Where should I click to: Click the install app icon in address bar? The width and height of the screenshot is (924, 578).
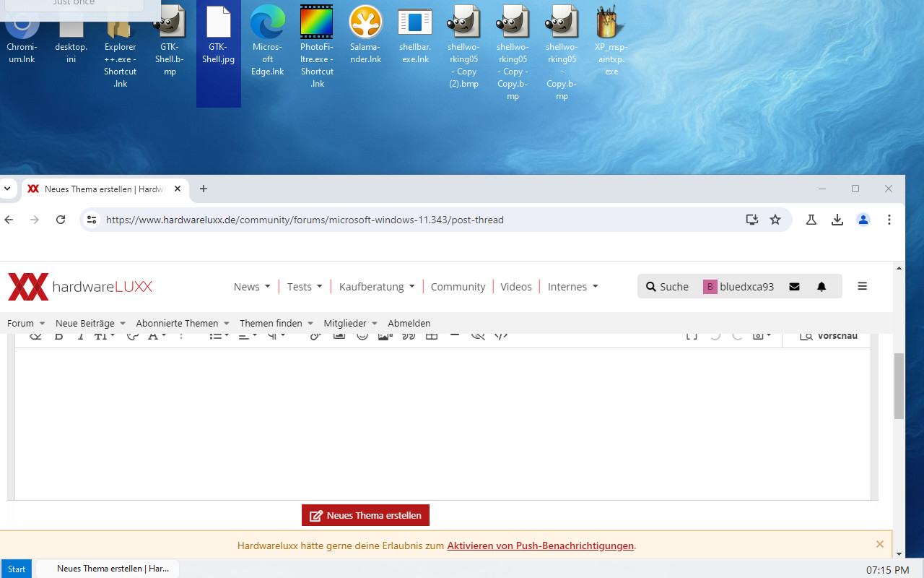(x=752, y=220)
